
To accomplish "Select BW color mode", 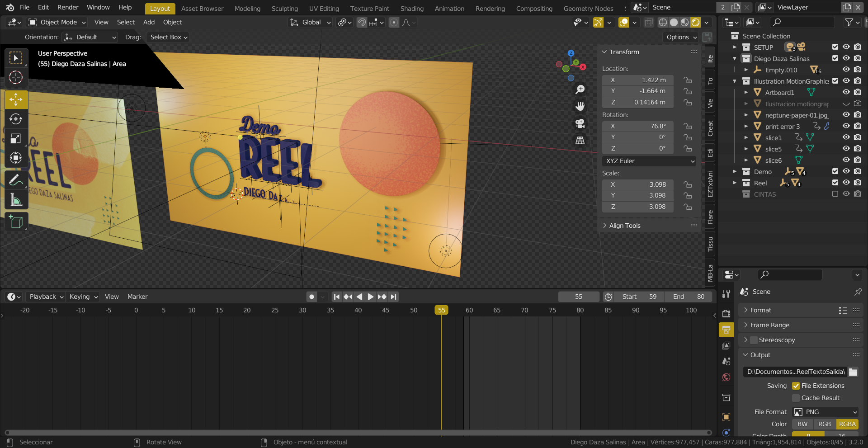I will click(x=802, y=424).
